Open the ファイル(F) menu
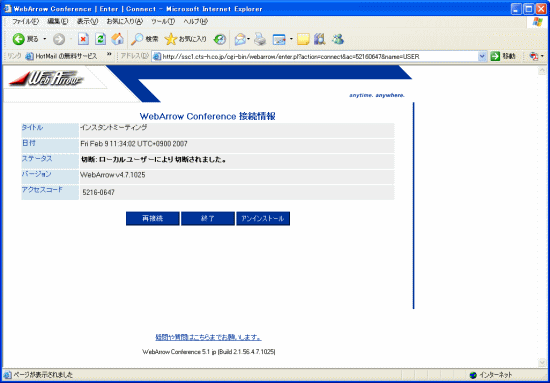This screenshot has width=550, height=383. point(26,22)
